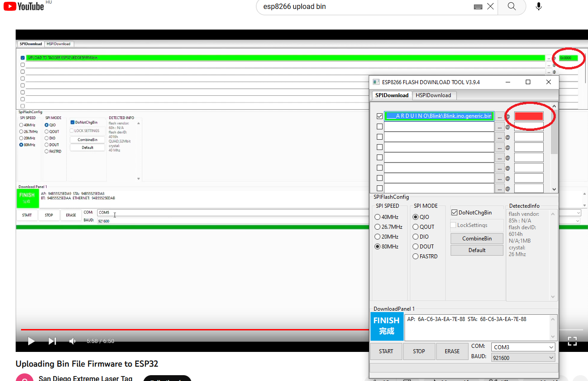Open the on-screen keyboard in YouTube search

tap(478, 7)
